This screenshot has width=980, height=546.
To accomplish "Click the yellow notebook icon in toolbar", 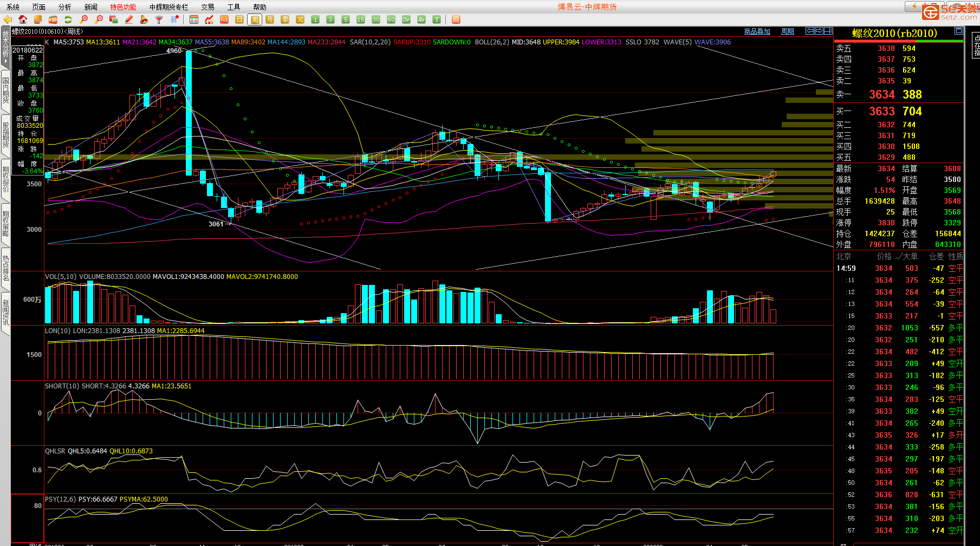I will pos(38,19).
